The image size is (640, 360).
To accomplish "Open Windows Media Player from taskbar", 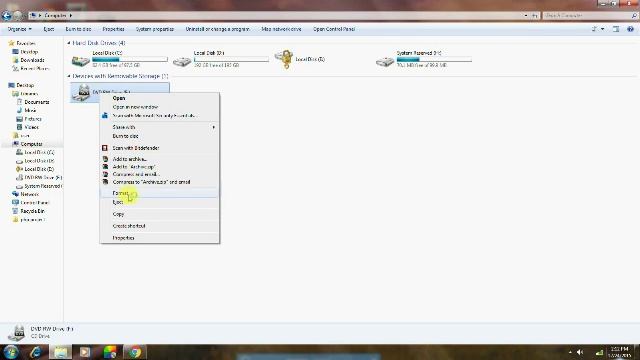I will click(85, 352).
